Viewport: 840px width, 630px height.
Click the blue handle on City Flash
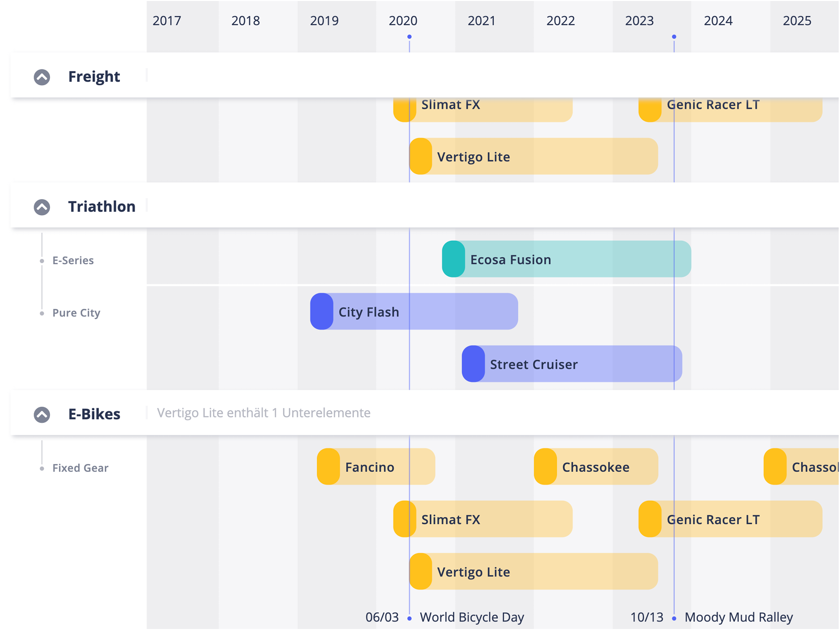tap(321, 312)
